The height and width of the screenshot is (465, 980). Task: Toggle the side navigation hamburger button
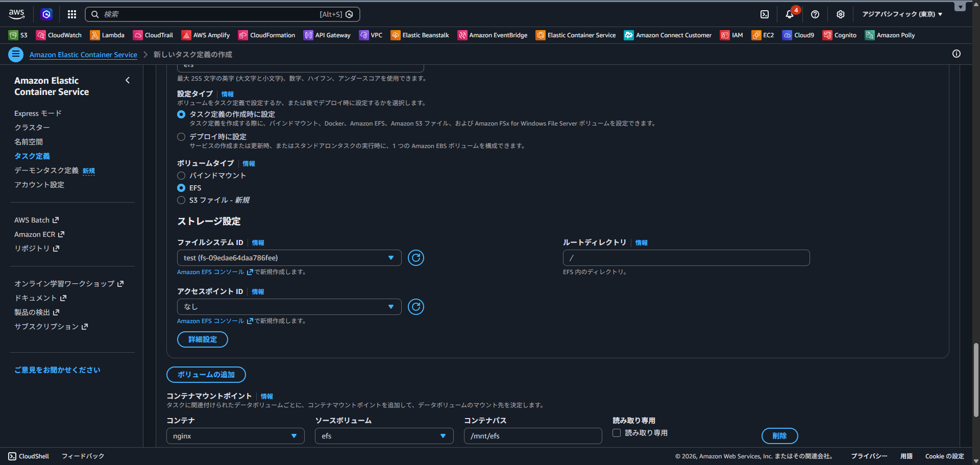coord(16,54)
